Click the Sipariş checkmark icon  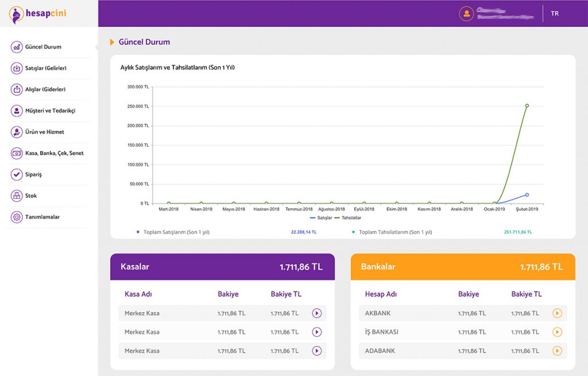point(17,175)
